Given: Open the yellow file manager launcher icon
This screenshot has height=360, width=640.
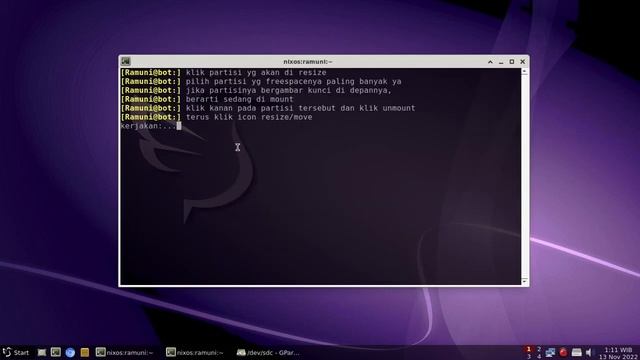Looking at the screenshot, I should pos(84,352).
